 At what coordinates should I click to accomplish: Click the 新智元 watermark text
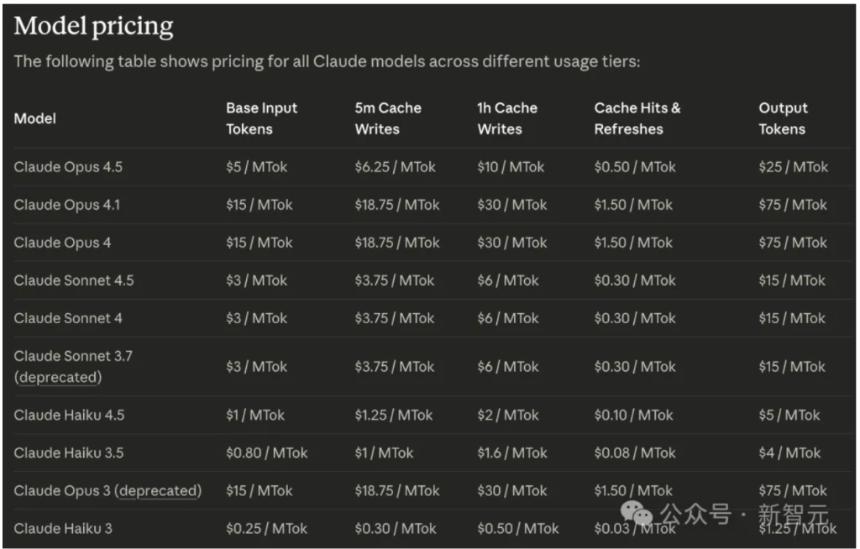tap(794, 516)
